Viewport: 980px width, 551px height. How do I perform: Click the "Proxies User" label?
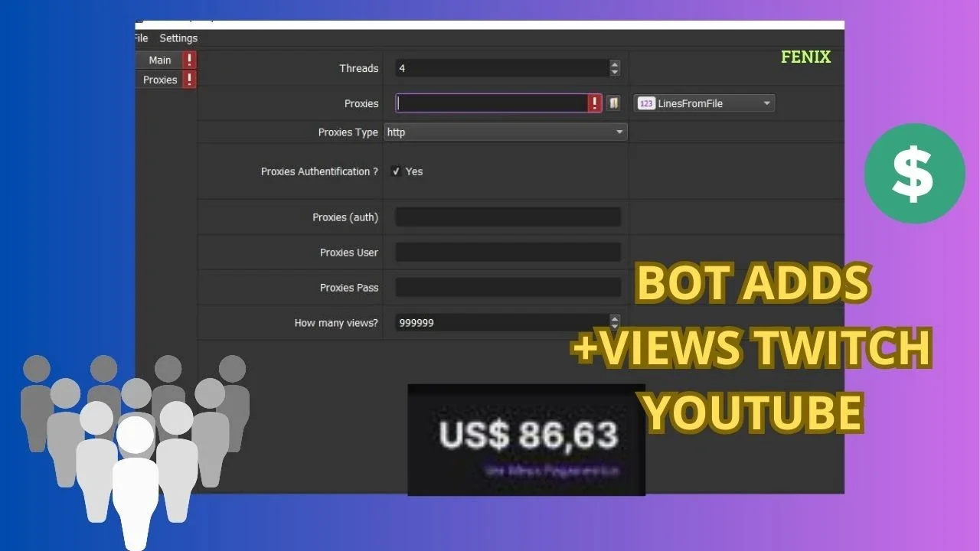point(349,253)
